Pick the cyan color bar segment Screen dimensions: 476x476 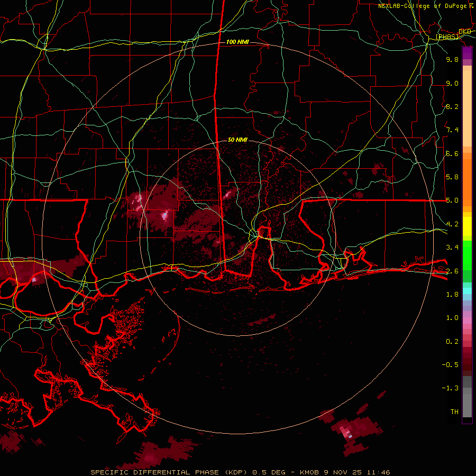click(467, 291)
